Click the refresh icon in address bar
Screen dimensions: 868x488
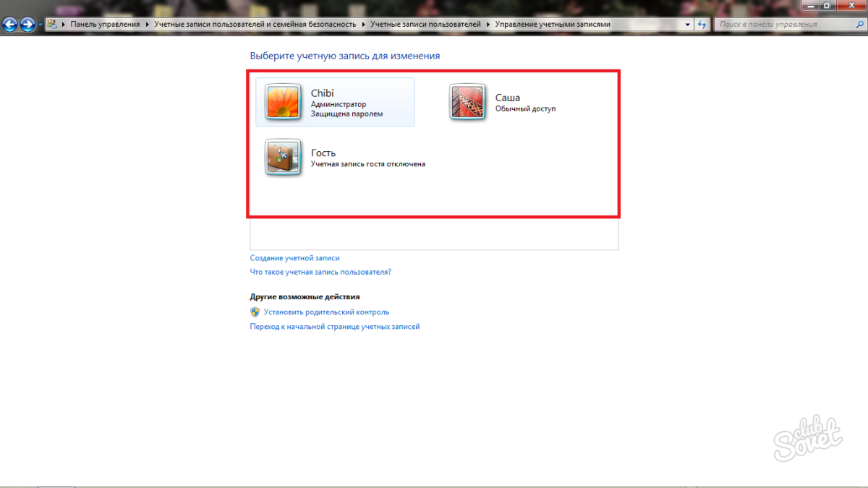tap(702, 24)
